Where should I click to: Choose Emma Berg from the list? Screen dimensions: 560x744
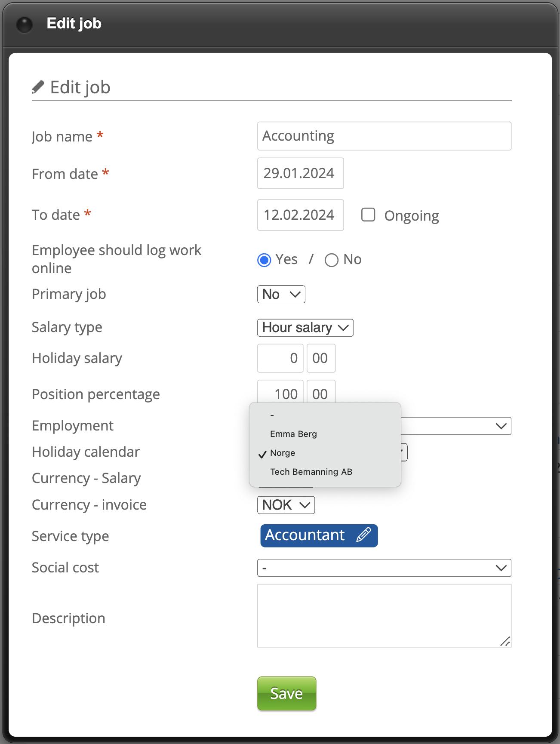(x=293, y=434)
